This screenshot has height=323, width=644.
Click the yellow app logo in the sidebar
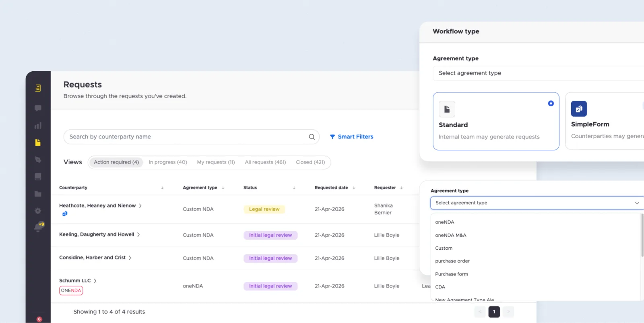click(x=38, y=88)
